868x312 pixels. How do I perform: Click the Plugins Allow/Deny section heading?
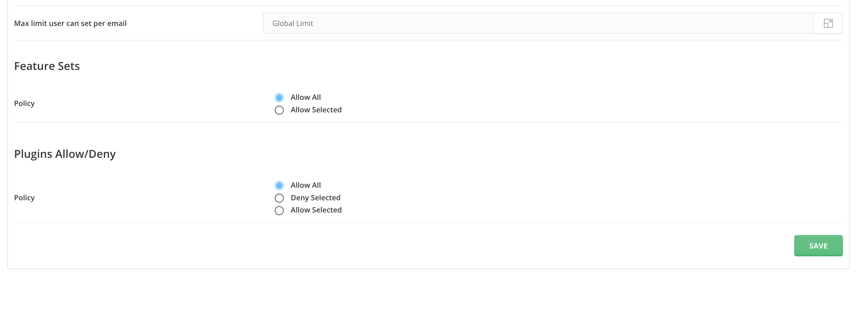point(65,154)
